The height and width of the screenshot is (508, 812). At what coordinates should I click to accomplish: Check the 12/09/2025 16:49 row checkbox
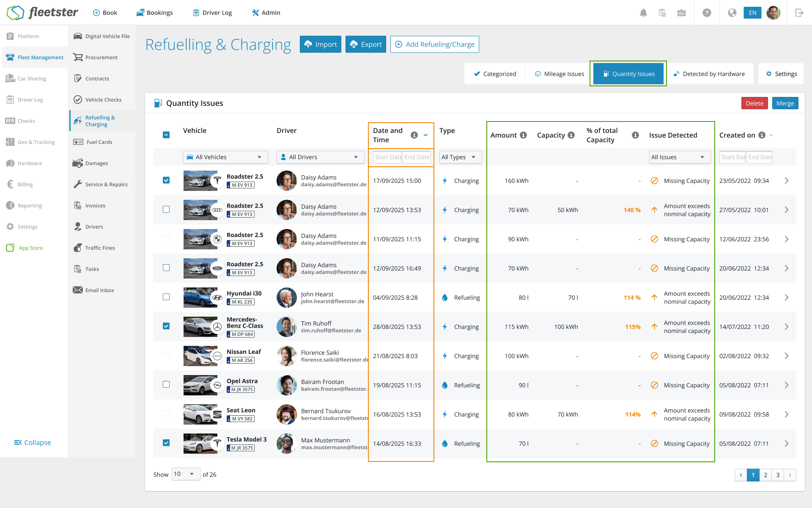166,268
